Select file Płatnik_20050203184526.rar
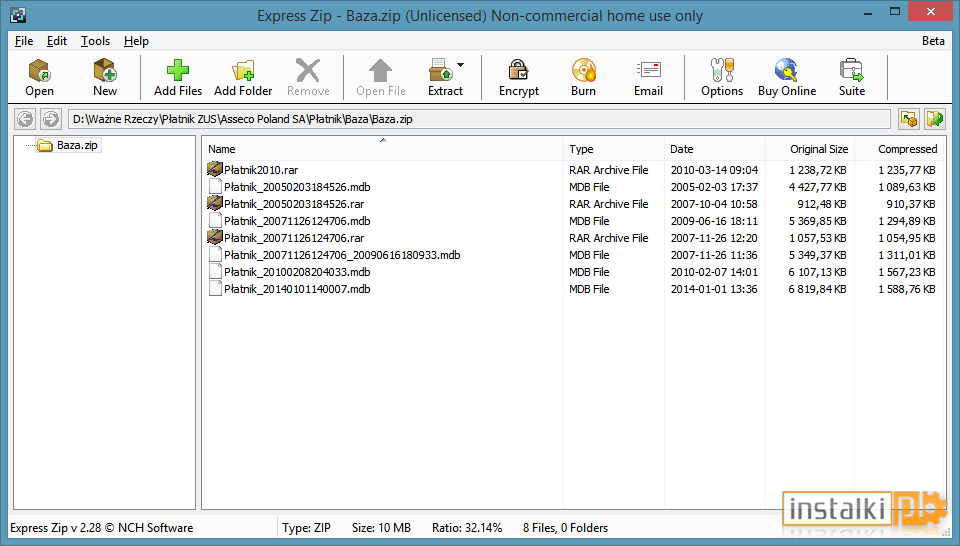 (x=294, y=204)
